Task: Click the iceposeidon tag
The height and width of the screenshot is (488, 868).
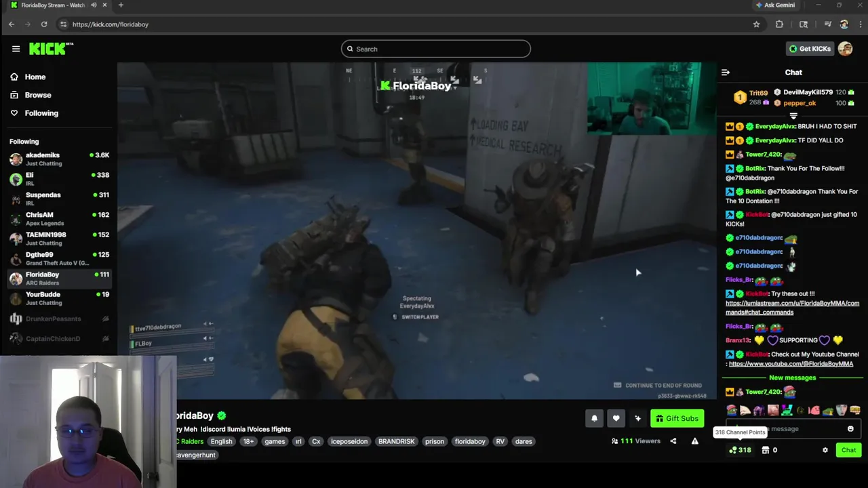Action: pyautogui.click(x=349, y=441)
